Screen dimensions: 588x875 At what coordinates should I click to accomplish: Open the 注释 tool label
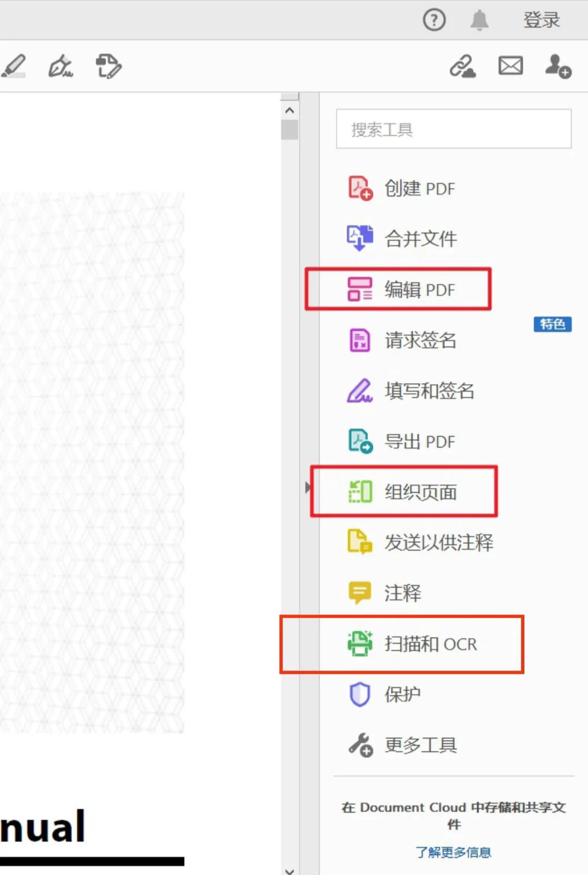(x=402, y=593)
